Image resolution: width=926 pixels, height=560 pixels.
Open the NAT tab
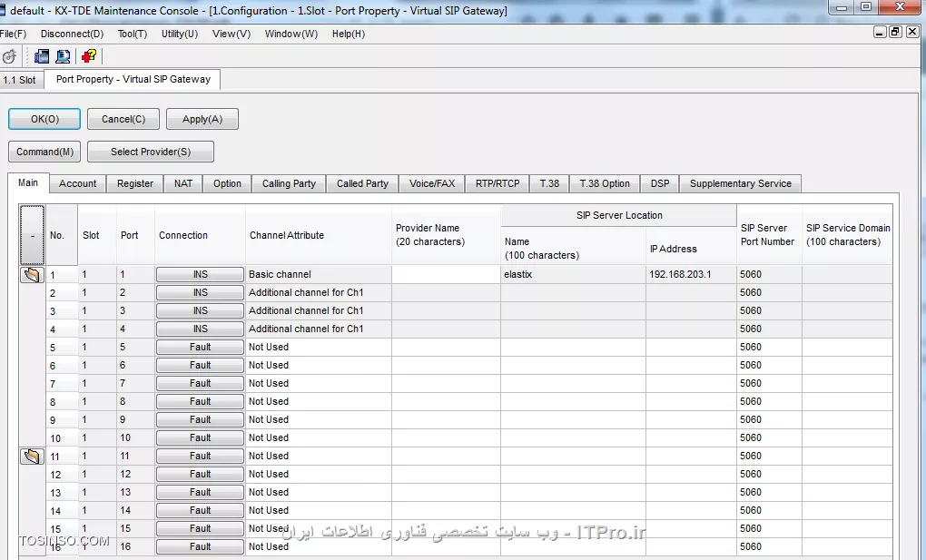click(183, 183)
